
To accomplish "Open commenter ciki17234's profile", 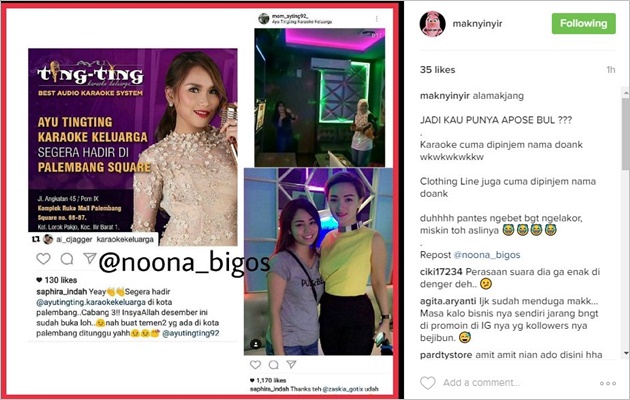I will pos(441,272).
